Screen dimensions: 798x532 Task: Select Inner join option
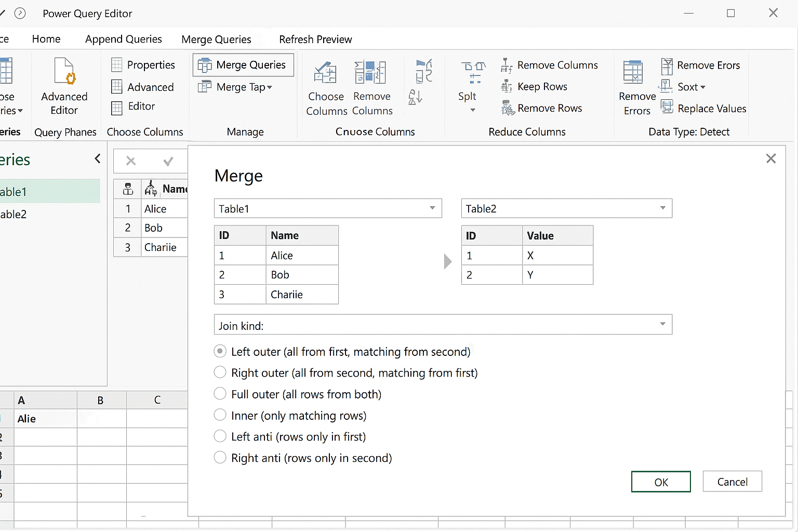coord(220,415)
